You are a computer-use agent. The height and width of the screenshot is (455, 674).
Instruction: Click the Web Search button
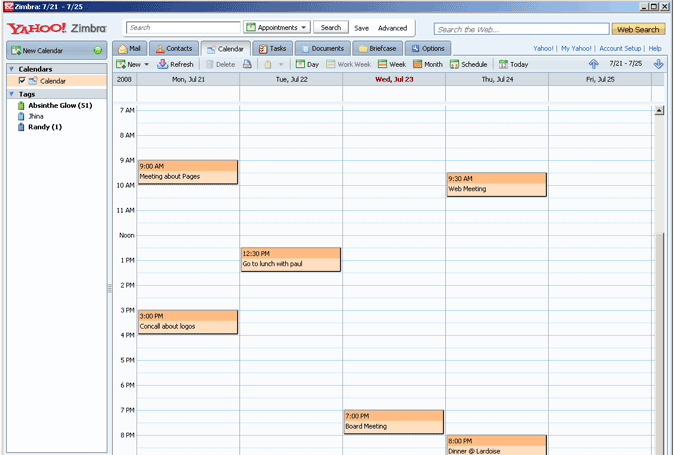pos(638,29)
